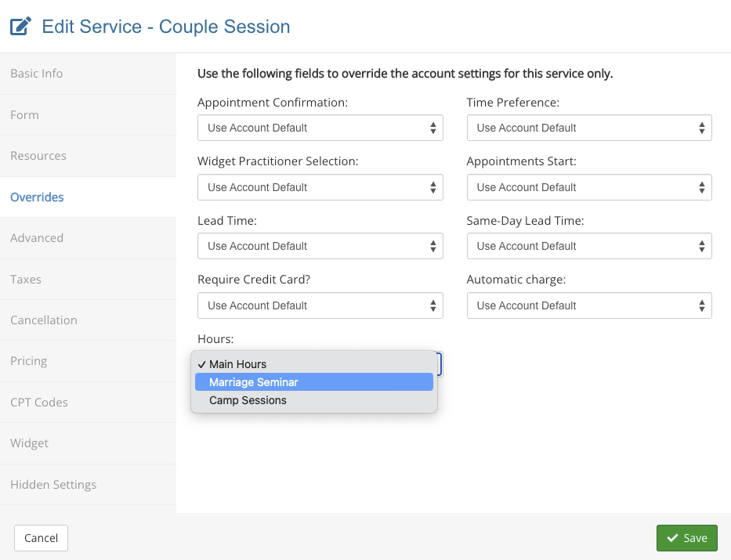
Task: Open the Appointment Confirmation dropdown
Action: point(320,128)
